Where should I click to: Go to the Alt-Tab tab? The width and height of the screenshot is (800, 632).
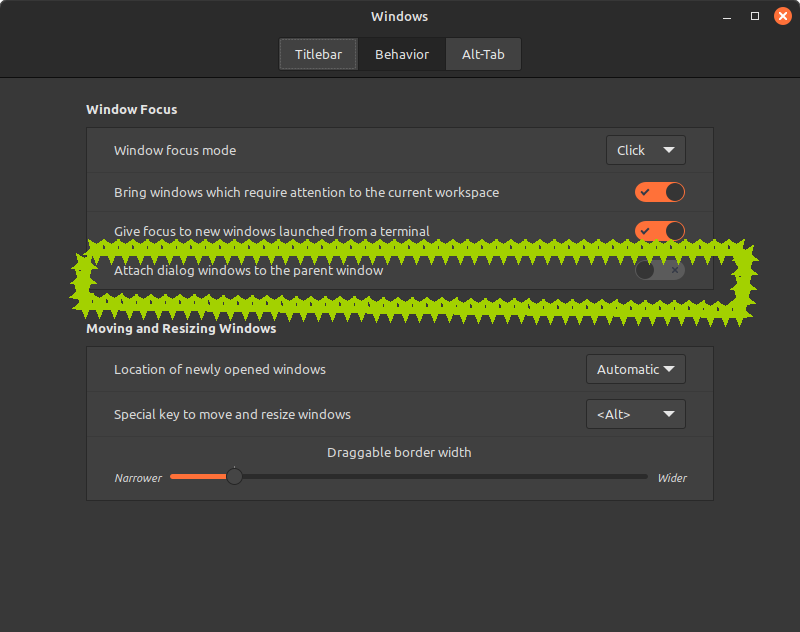[x=483, y=54]
